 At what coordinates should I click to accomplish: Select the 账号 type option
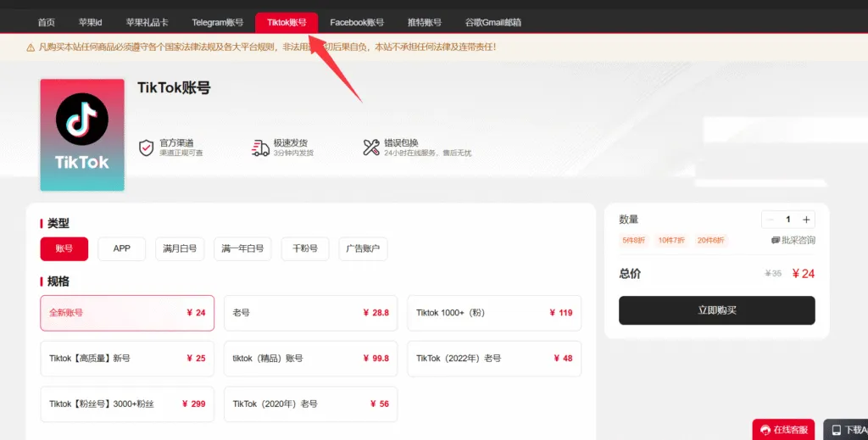(64, 249)
